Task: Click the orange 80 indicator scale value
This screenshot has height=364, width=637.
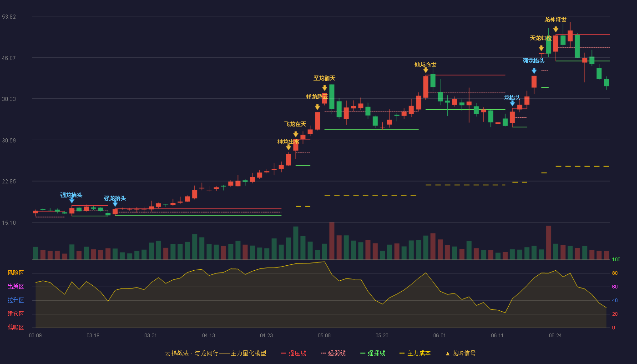Action: 615,273
